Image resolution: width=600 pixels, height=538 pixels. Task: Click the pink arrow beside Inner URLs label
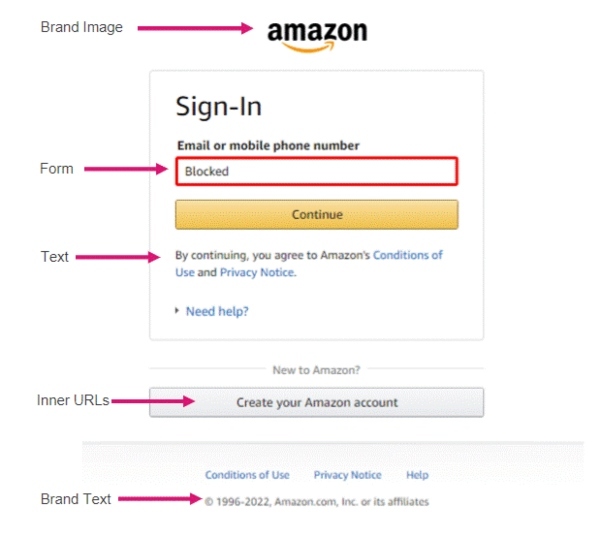click(x=150, y=401)
